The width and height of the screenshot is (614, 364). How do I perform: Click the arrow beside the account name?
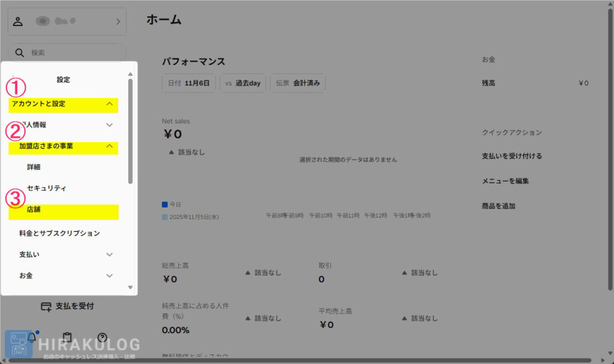point(118,22)
